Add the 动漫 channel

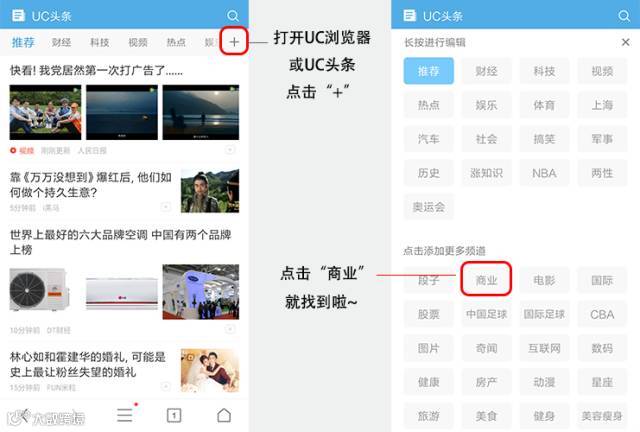544,382
